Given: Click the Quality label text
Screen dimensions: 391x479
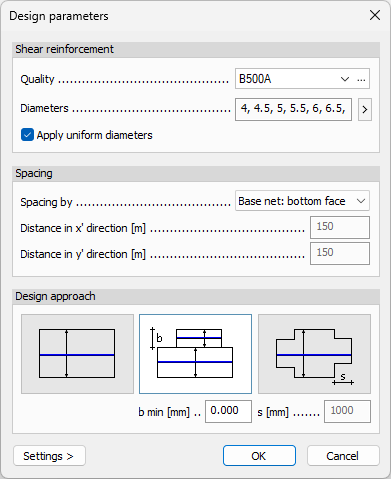Looking at the screenshot, I should [37, 79].
